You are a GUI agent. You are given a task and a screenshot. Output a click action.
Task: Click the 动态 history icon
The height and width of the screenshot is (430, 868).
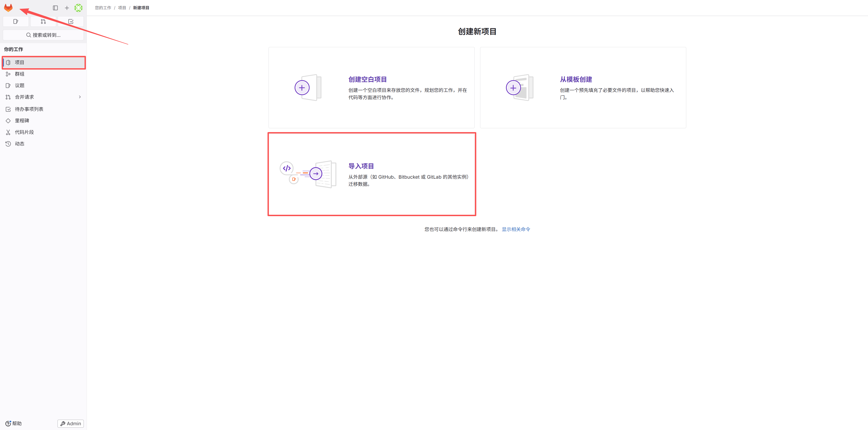click(8, 144)
